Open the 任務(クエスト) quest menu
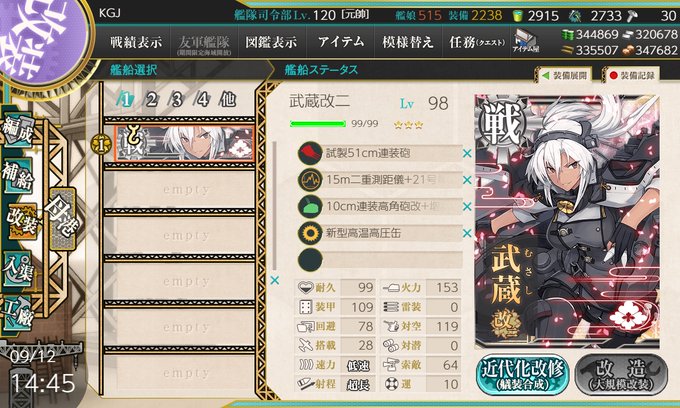Image resolution: width=680 pixels, height=408 pixels. [x=477, y=42]
